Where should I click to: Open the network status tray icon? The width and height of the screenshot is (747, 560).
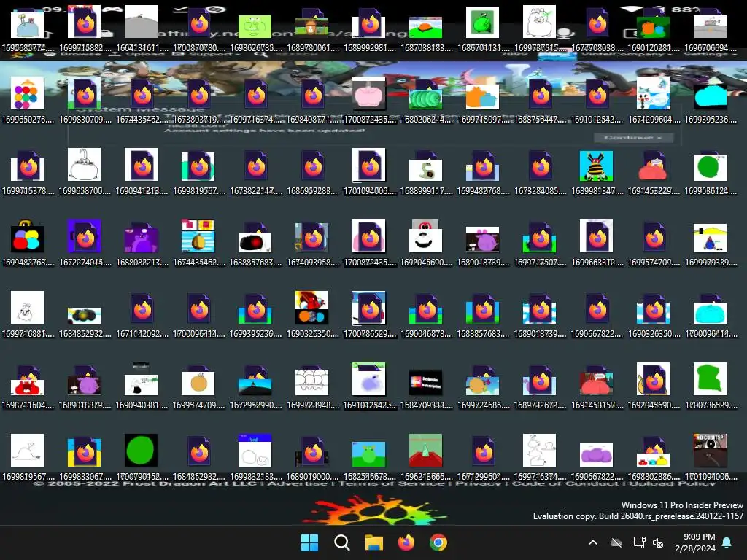click(x=639, y=542)
